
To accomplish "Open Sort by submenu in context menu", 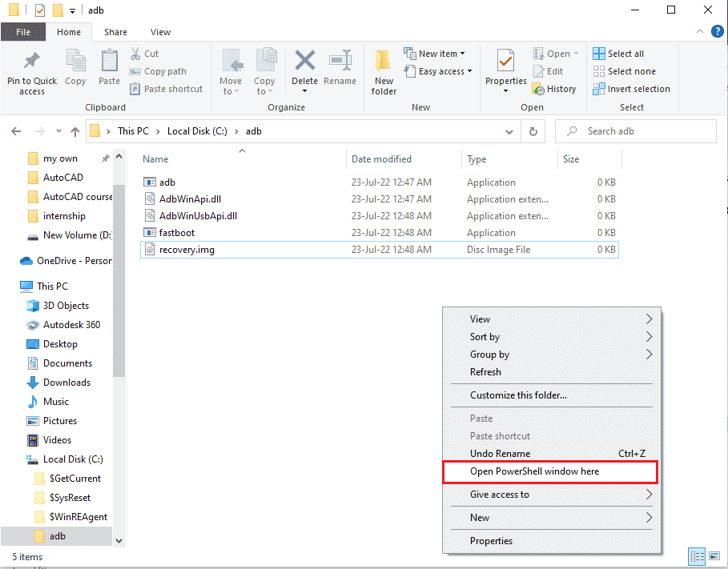I will click(551, 337).
